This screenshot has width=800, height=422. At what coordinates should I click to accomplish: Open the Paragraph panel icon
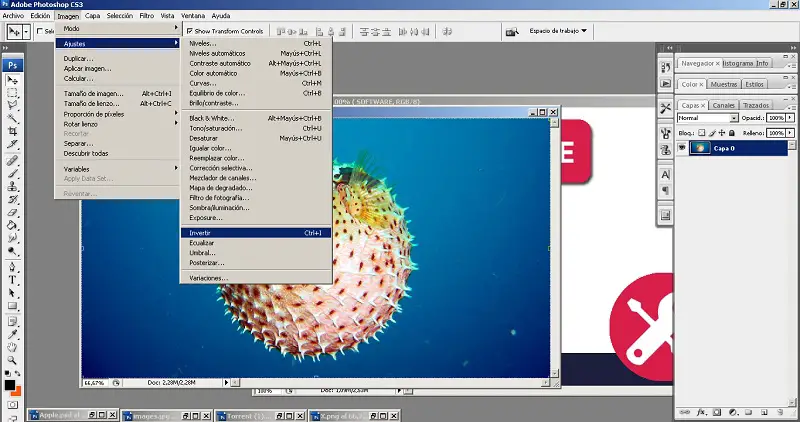coord(665,190)
